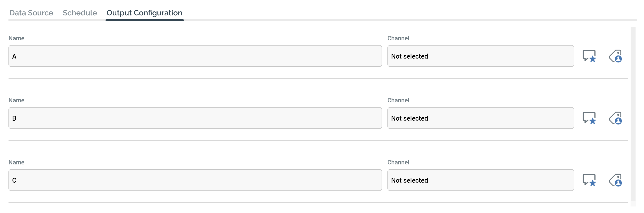This screenshot has width=644, height=213.
Task: Open the Channel dropdown for output B
Action: 480,118
